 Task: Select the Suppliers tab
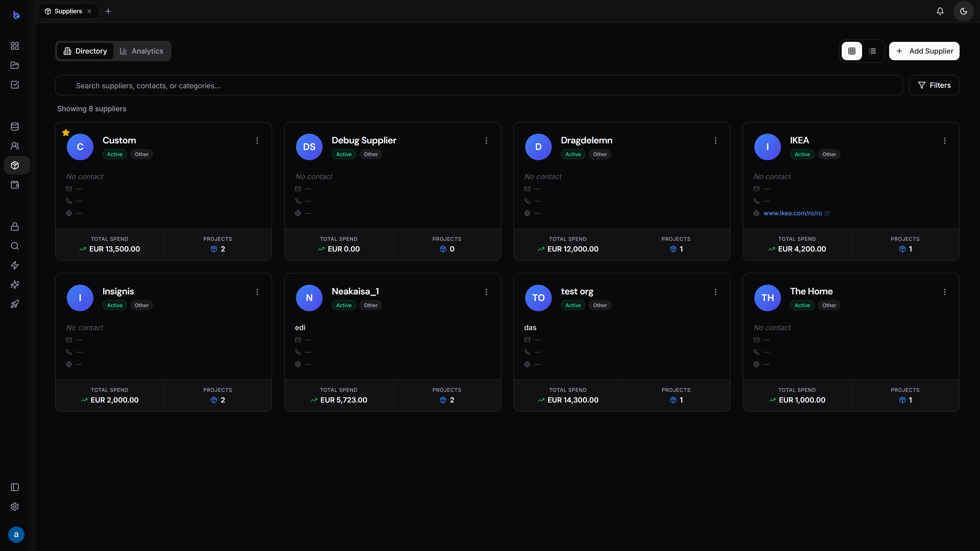click(x=68, y=11)
